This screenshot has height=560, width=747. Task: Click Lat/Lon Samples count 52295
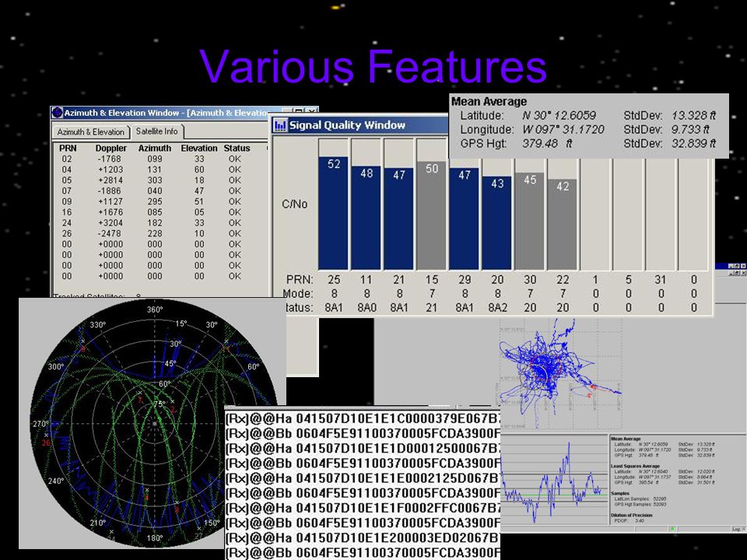point(660,499)
